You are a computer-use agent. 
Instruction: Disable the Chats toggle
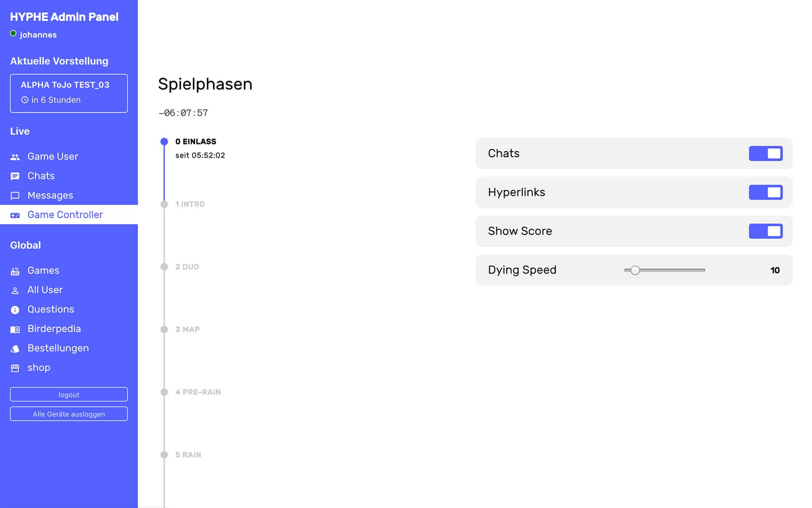(765, 153)
